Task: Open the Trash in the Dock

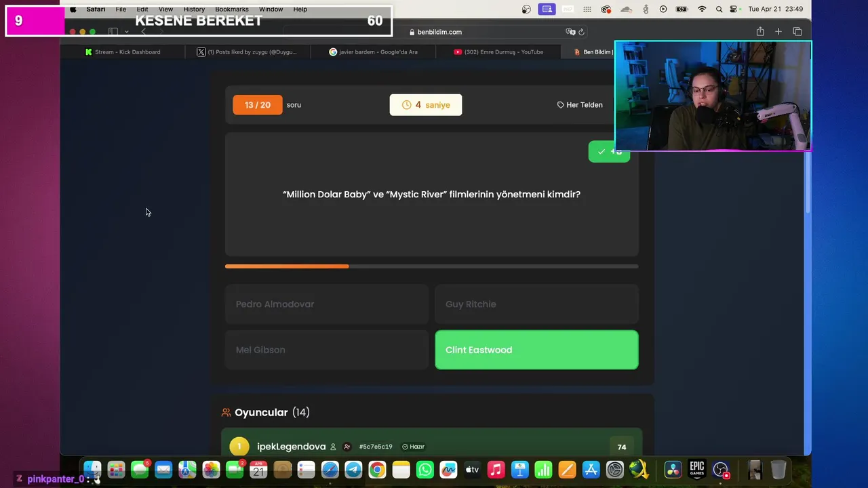Action: coord(778,469)
